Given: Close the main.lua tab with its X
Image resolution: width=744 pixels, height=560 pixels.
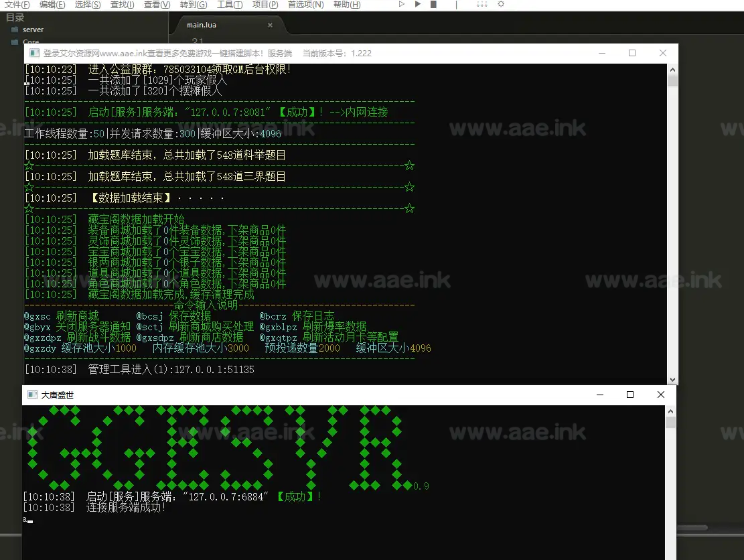Looking at the screenshot, I should click(x=271, y=25).
